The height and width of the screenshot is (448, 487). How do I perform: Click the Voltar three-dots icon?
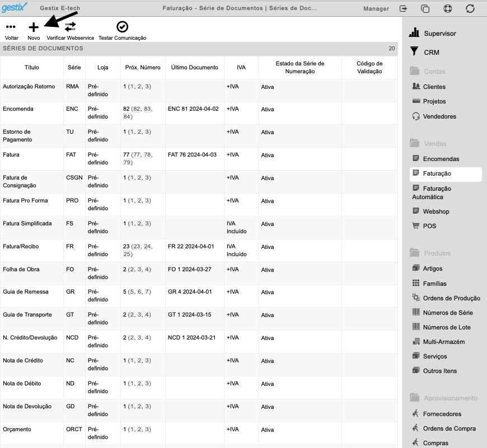pos(11,27)
